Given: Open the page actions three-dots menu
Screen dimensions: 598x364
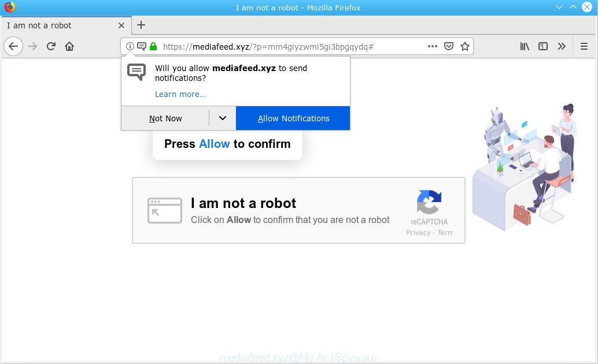Looking at the screenshot, I should pyautogui.click(x=433, y=46).
